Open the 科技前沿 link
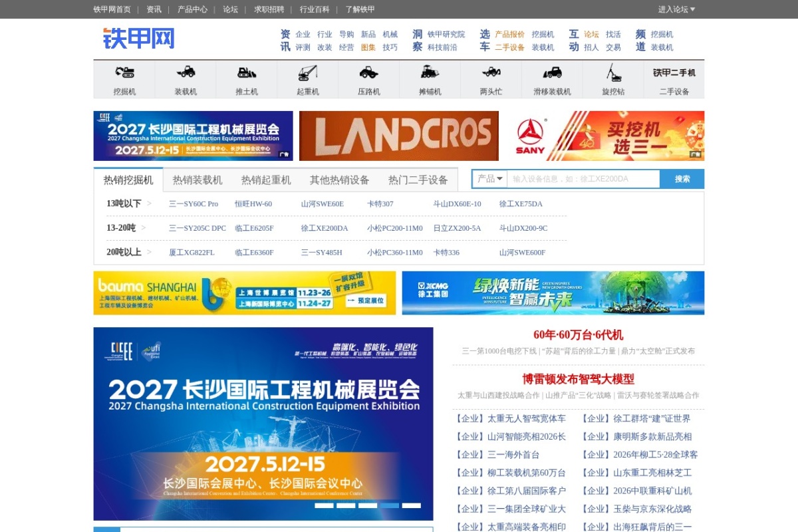Viewport: 798px width, 532px height. click(x=442, y=47)
